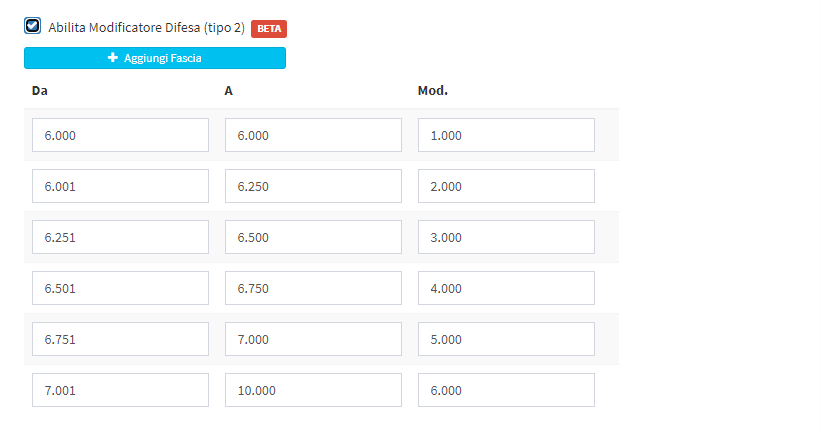
Task: Edit the A field with 6.750
Action: pyautogui.click(x=313, y=288)
